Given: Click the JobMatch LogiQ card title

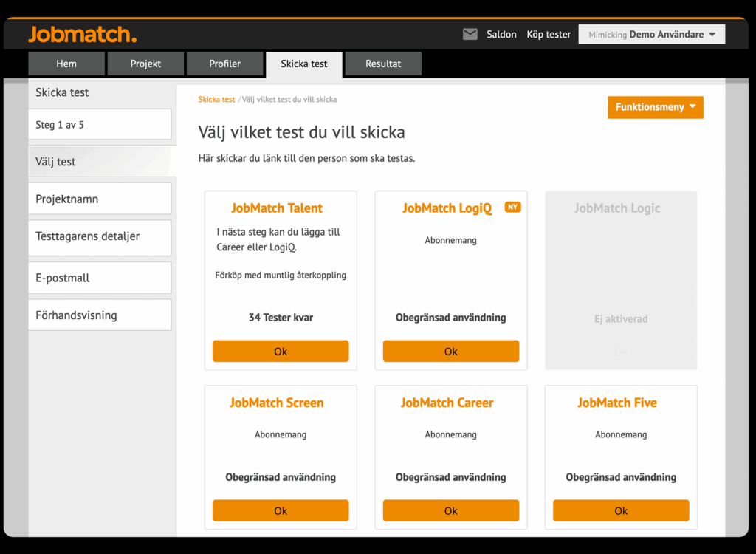Looking at the screenshot, I should coord(447,208).
